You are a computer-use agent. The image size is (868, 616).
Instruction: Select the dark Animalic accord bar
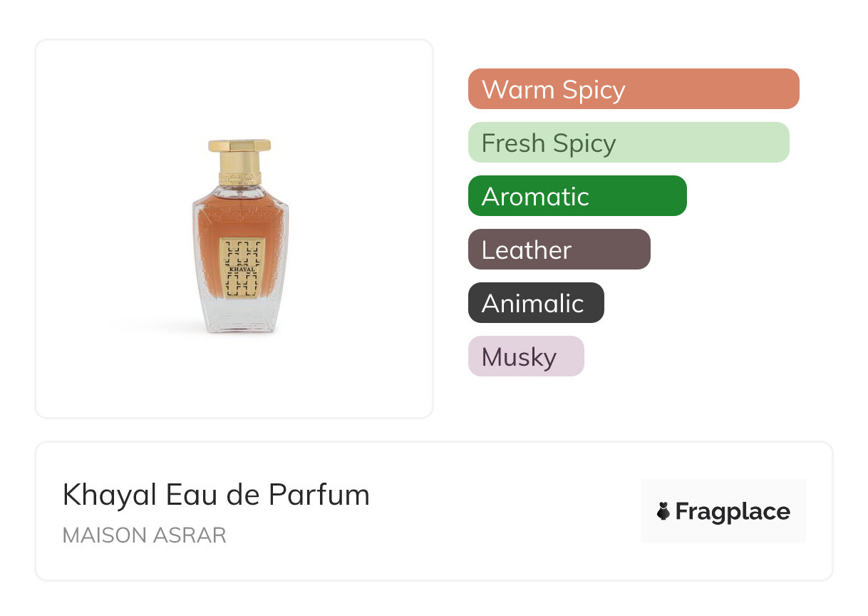click(535, 303)
